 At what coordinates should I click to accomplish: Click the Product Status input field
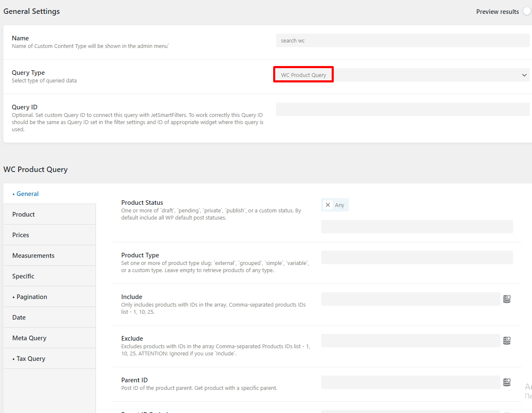pos(417,227)
